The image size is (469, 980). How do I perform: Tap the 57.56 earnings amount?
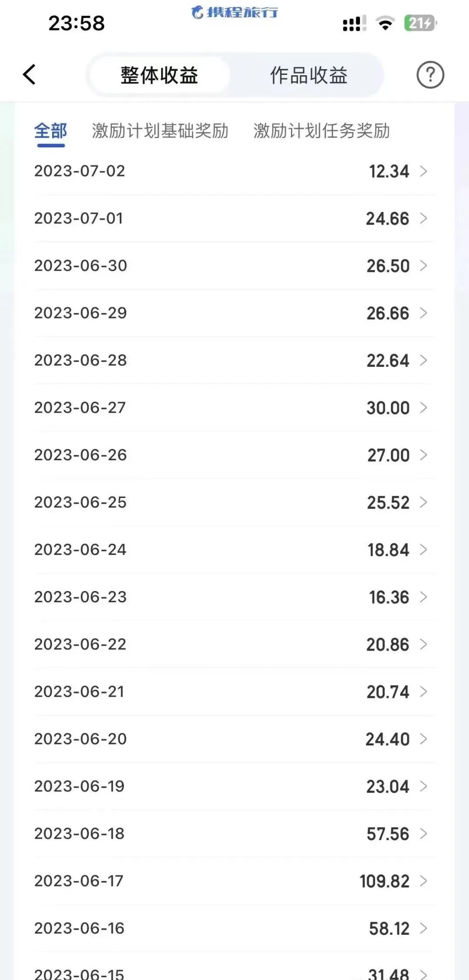pos(388,834)
